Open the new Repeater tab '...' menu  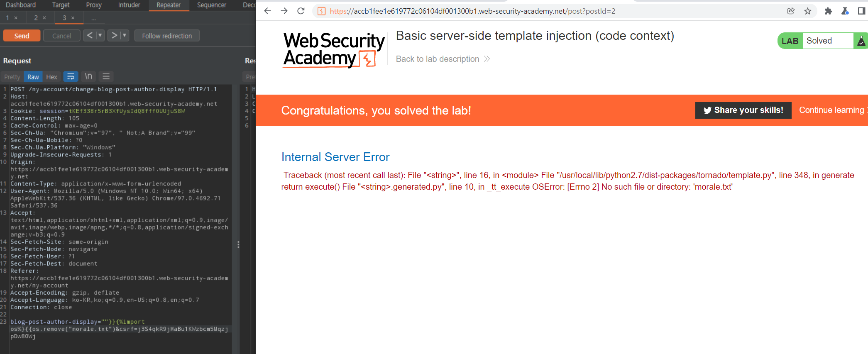click(x=94, y=18)
